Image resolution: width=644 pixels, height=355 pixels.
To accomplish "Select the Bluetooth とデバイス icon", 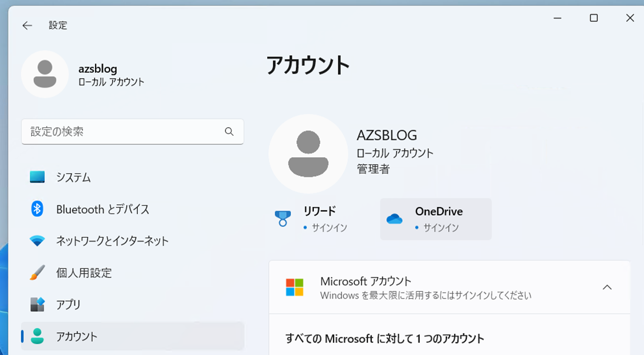I will point(38,209).
